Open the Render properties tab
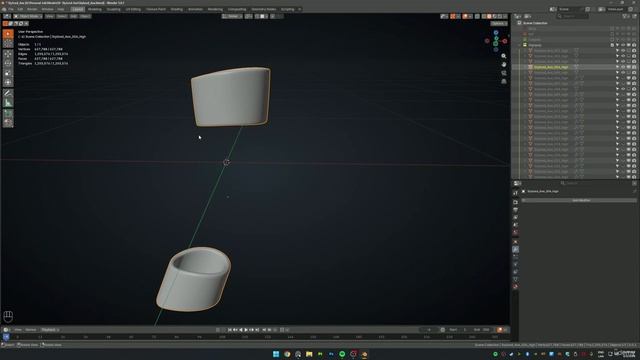The height and width of the screenshot is (360, 640). (x=516, y=202)
